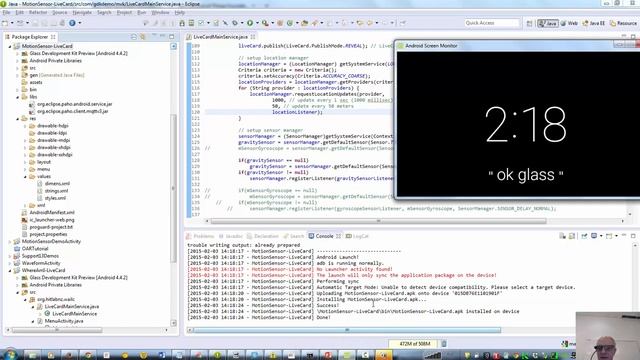Toggle Pin Console icon
The image size is (640, 360).
point(584,236)
